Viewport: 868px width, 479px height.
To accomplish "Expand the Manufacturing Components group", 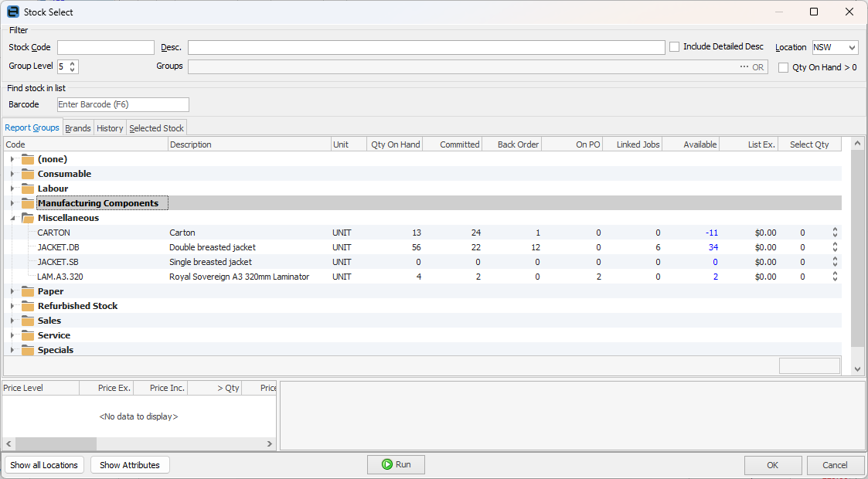I will [x=12, y=203].
